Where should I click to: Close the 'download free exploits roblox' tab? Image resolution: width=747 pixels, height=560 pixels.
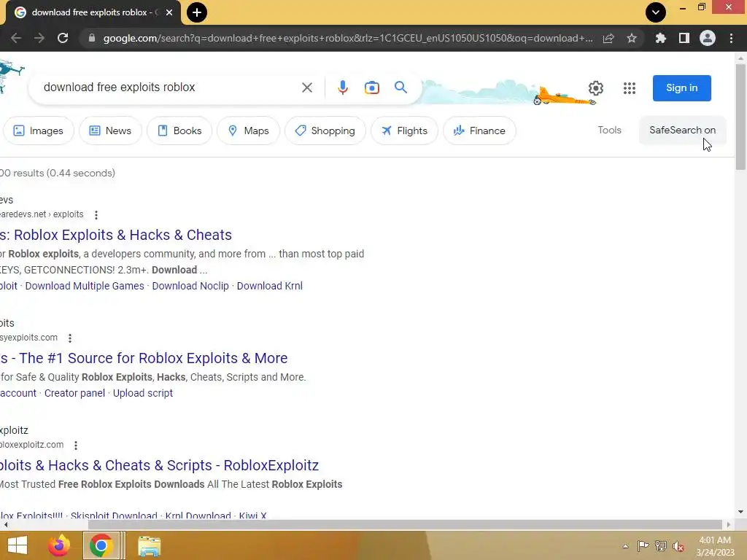pos(169,12)
